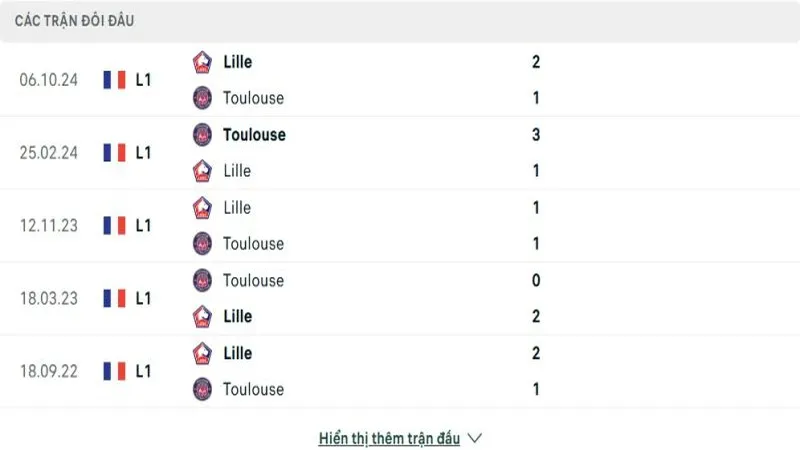Viewport: 800px width, 450px height.
Task: Open bold Lille team name in 06.10.24 match
Action: 237,62
